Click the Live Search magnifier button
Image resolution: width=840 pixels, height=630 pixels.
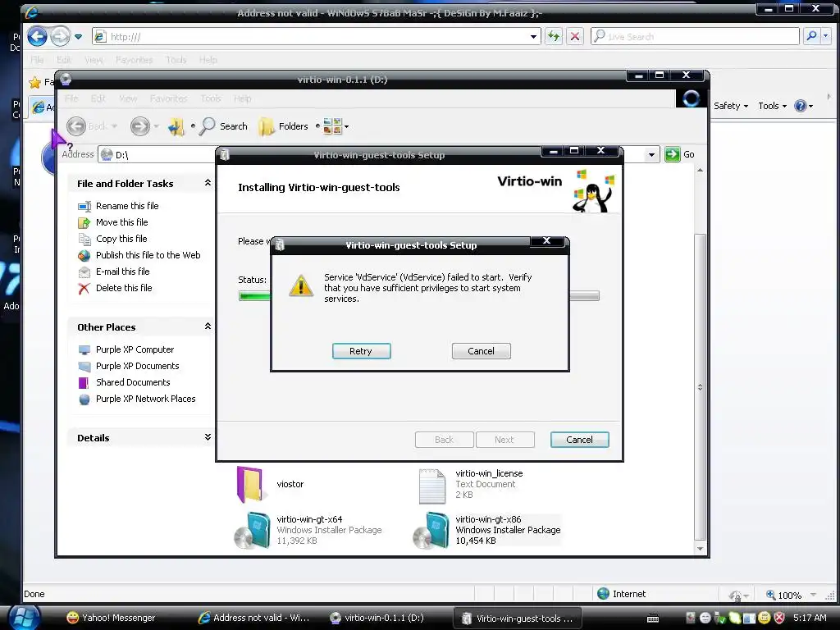pos(811,36)
